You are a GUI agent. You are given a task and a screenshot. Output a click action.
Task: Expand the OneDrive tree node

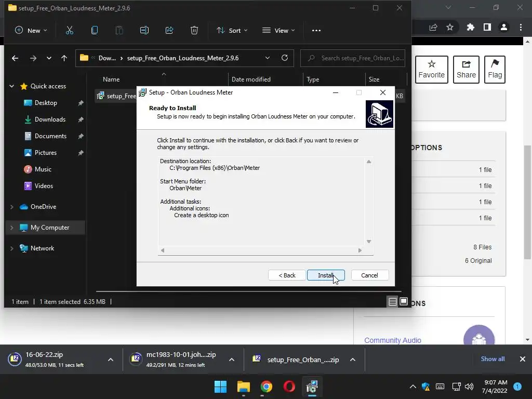[11, 207]
